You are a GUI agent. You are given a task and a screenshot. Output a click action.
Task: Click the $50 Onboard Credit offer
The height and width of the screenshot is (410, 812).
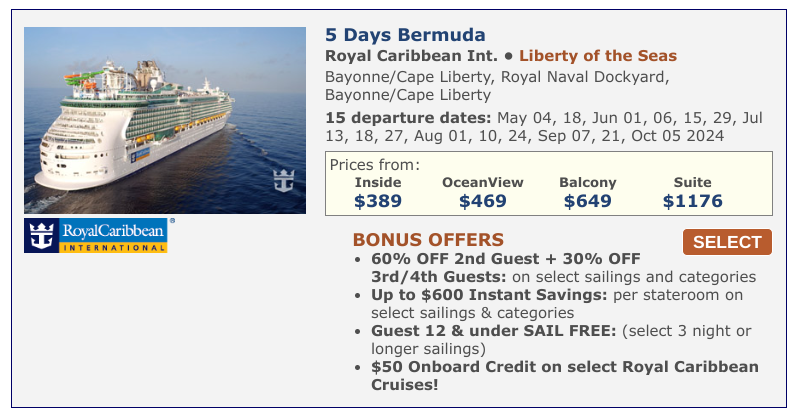pos(564,376)
